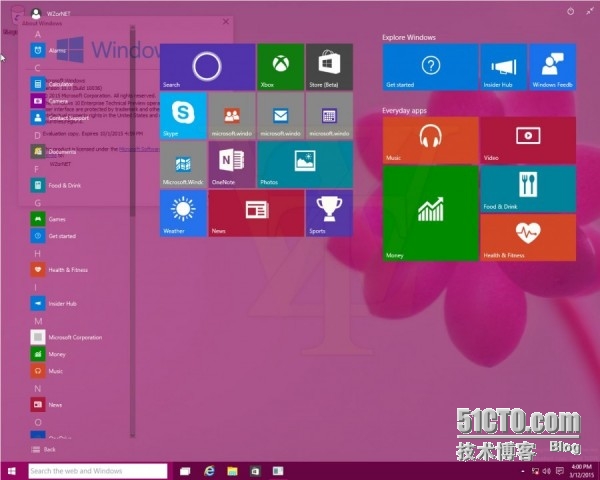This screenshot has height=480, width=600.
Task: Open Contact Support in the app list
Action: point(60,118)
